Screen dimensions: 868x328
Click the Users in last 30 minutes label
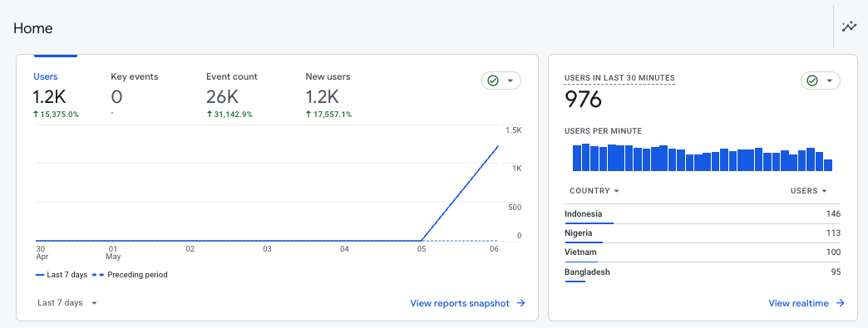[619, 78]
